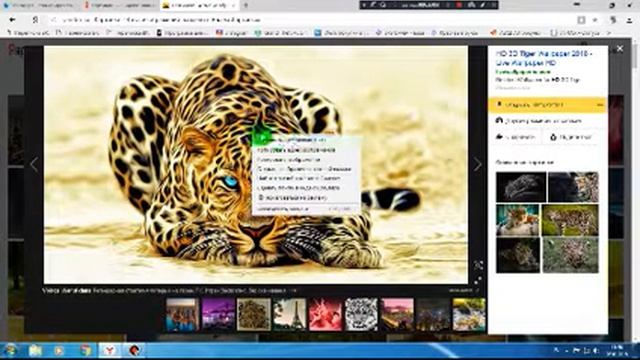Click the first bookmark in bookmarks bar
Screen dimensions: 640x360
(28, 33)
